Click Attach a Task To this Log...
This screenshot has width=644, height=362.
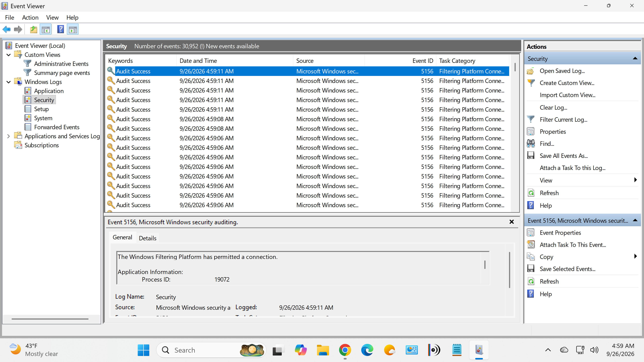coord(573,168)
